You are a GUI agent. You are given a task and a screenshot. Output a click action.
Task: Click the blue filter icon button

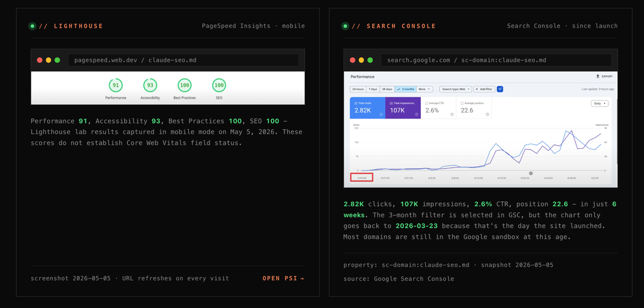pyautogui.click(x=500, y=89)
